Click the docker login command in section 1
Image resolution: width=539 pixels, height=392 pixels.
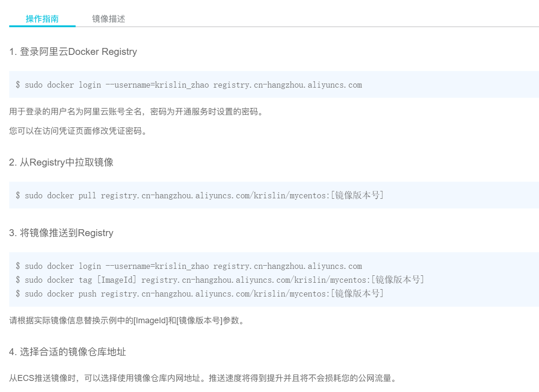coord(189,85)
